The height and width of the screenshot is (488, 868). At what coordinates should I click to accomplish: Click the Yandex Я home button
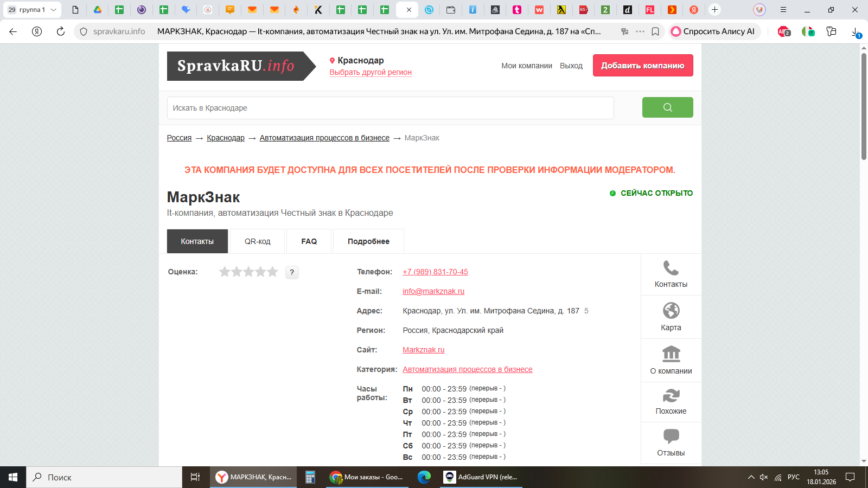[x=37, y=31]
